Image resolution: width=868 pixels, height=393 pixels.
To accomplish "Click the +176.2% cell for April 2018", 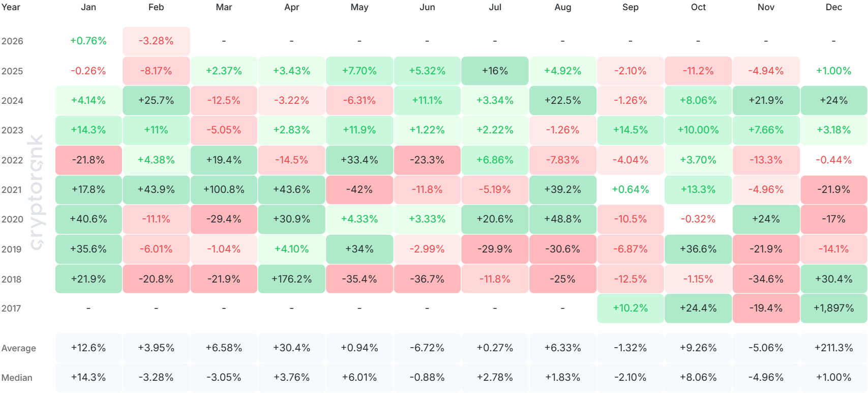I will 291,279.
